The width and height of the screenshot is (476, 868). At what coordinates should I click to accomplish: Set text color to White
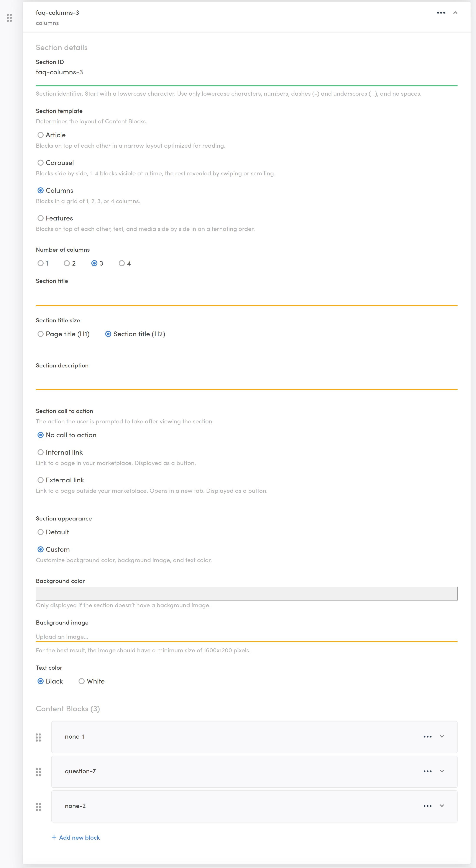click(82, 681)
